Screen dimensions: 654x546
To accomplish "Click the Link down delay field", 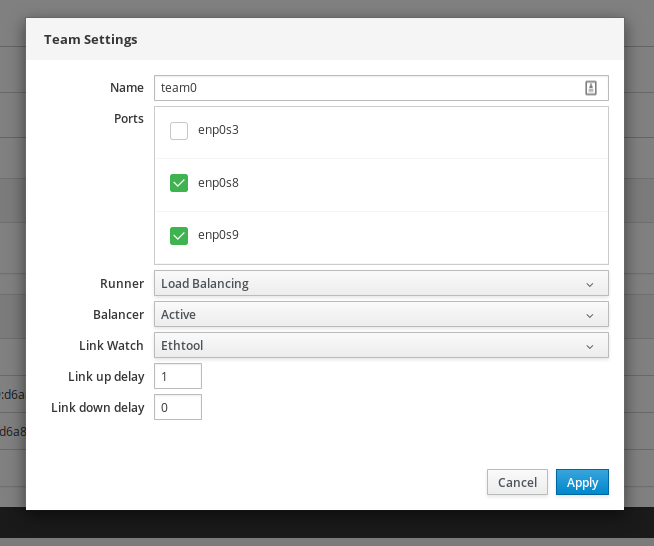I will (178, 407).
